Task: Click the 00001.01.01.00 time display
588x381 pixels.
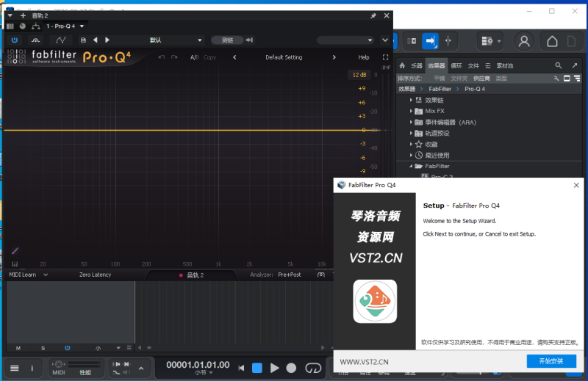Action: (198, 365)
